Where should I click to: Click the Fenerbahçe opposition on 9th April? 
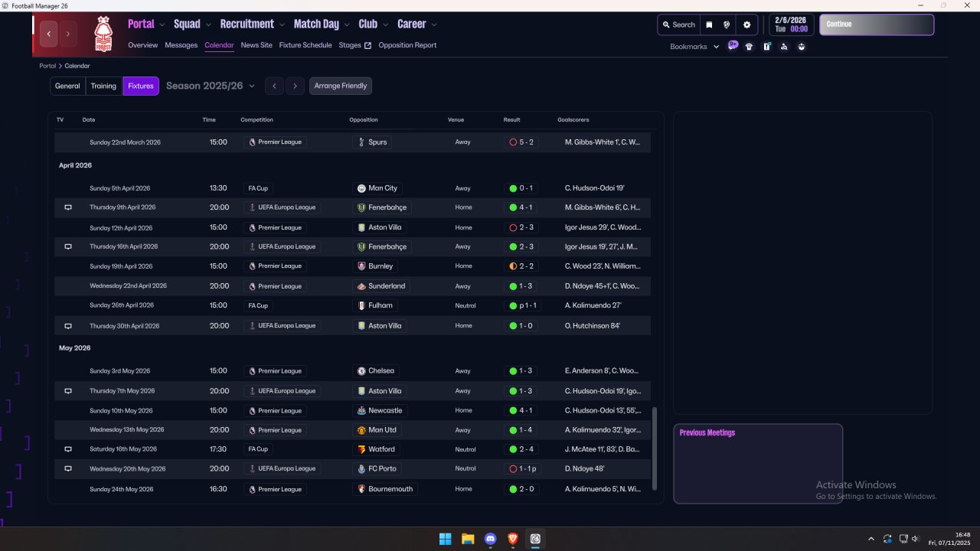coord(382,207)
